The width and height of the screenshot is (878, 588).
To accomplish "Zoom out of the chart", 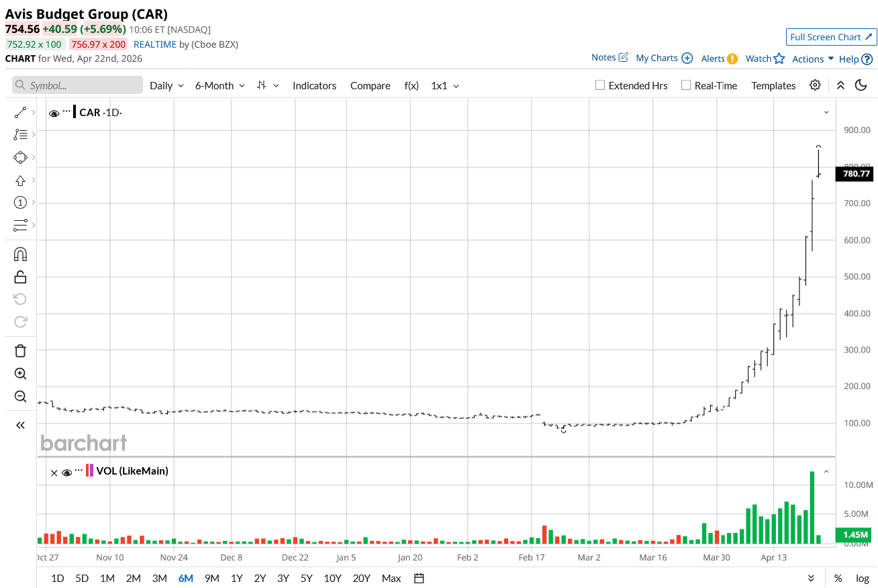I will (20, 396).
